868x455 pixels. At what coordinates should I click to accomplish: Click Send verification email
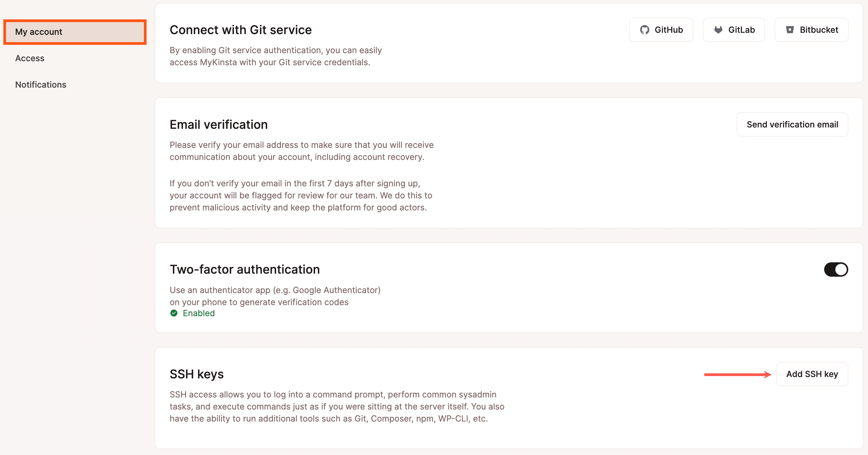[792, 124]
